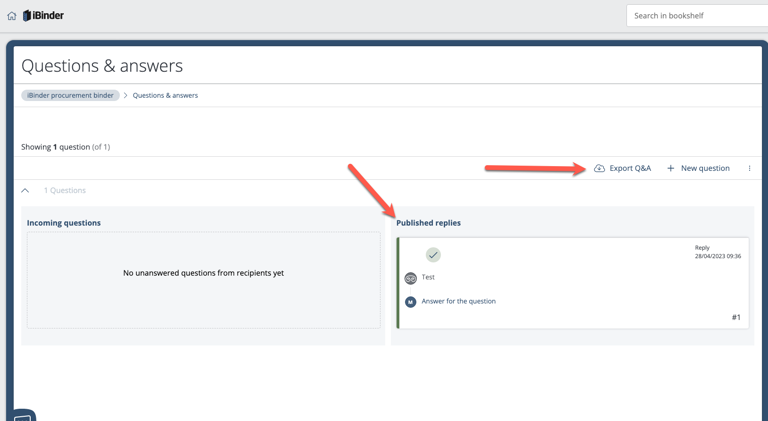
Task: Click the home icon in the header
Action: click(x=12, y=16)
